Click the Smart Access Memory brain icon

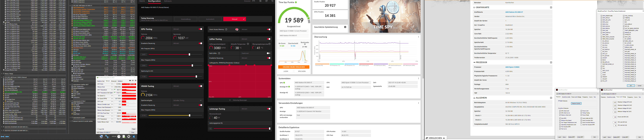237,29
